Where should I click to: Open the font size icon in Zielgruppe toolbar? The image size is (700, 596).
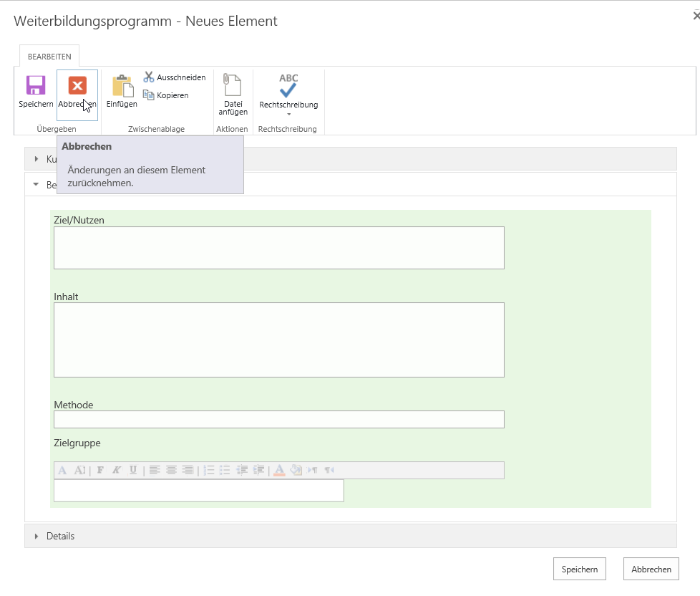tap(79, 470)
